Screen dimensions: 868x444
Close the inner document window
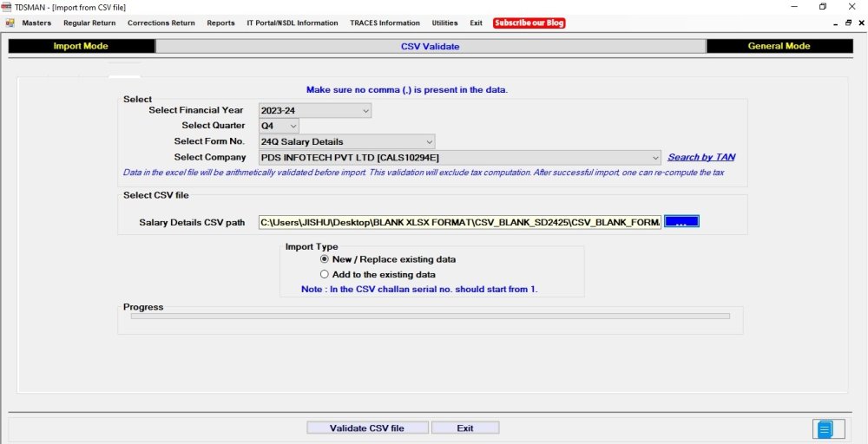[x=861, y=23]
